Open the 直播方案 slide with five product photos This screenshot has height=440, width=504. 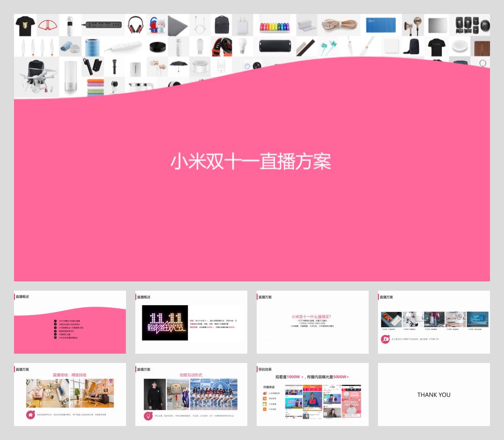[x=434, y=322]
